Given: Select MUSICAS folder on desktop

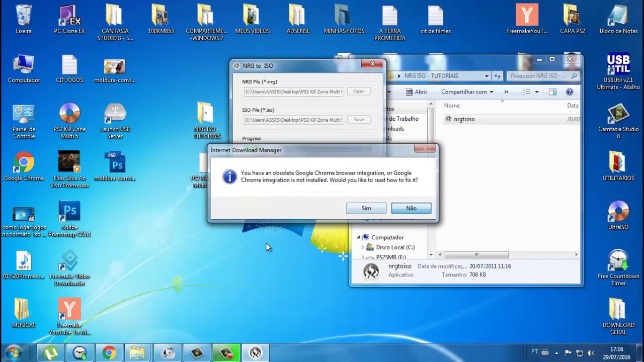Looking at the screenshot, I should pyautogui.click(x=24, y=313).
